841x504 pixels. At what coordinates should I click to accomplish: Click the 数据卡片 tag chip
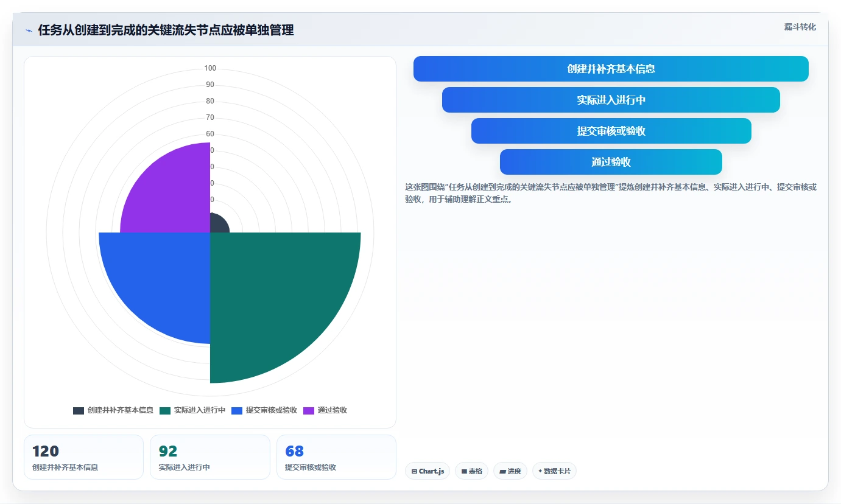click(x=554, y=471)
